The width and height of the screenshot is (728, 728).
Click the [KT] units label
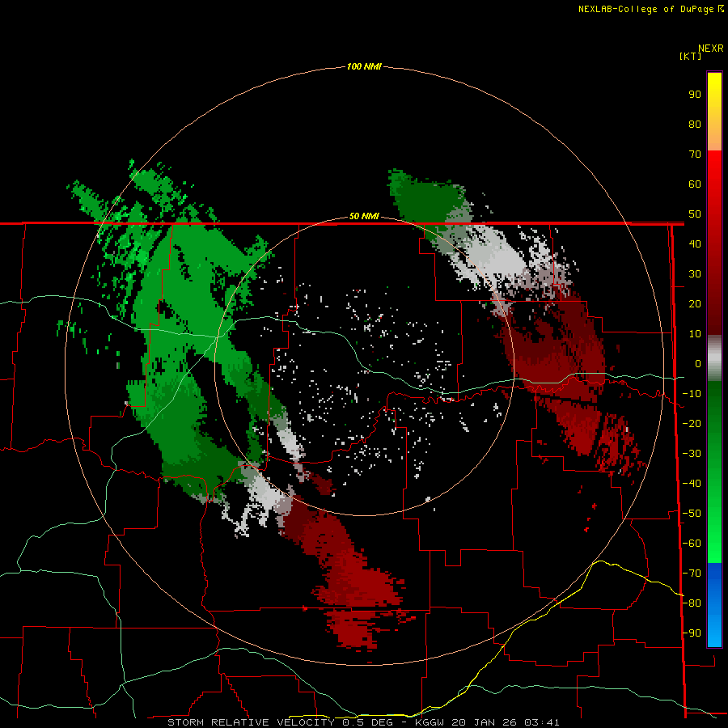point(691,56)
